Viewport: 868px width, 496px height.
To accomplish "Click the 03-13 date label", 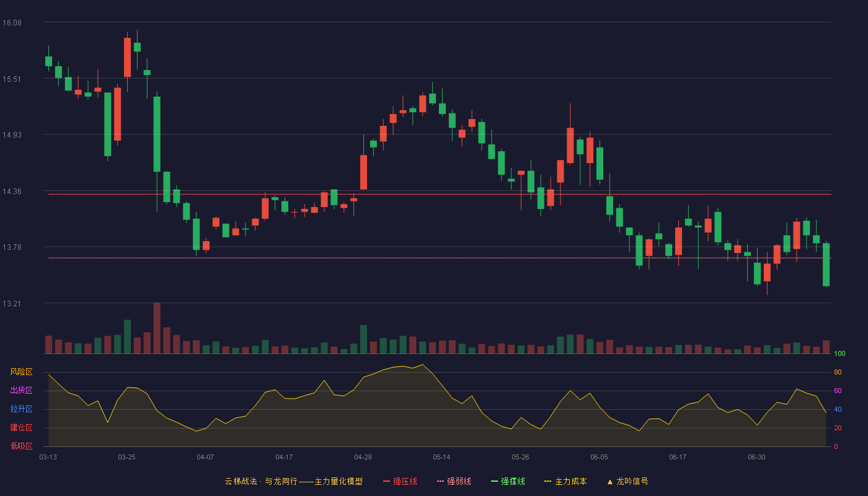I will [48, 457].
